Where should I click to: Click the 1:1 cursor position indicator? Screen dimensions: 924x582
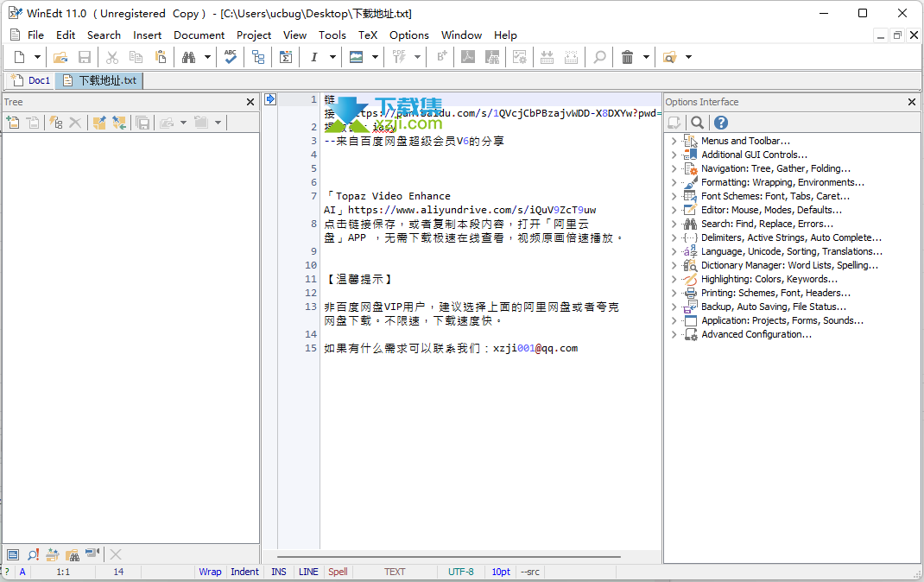[x=63, y=572]
